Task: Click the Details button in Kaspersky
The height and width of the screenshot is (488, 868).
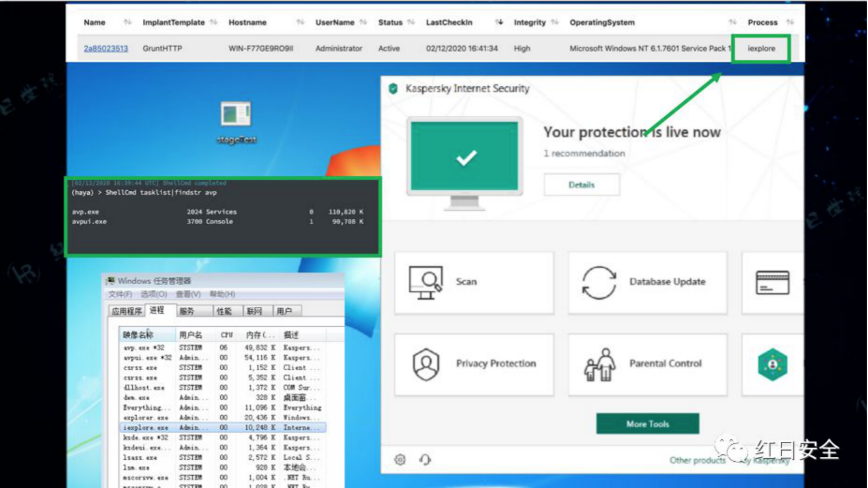Action: tap(582, 185)
